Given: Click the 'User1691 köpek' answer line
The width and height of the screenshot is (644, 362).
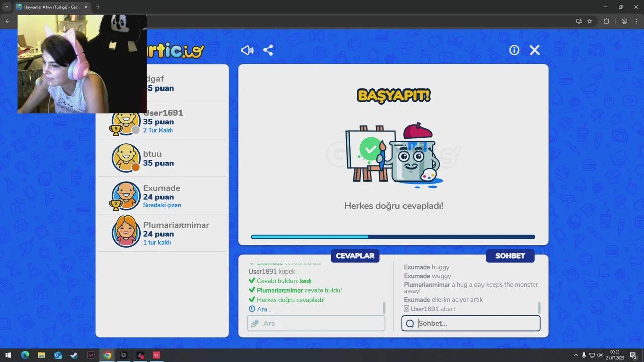Looking at the screenshot, I should point(272,271).
